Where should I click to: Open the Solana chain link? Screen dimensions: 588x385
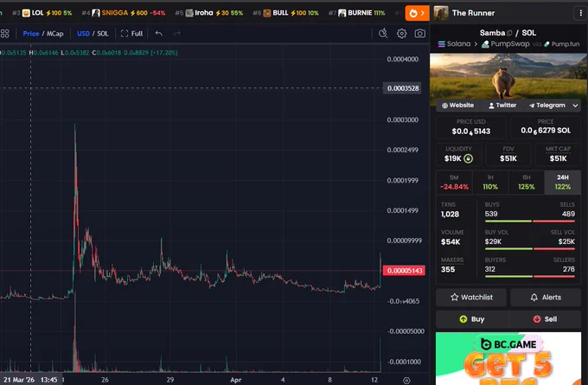pos(454,44)
